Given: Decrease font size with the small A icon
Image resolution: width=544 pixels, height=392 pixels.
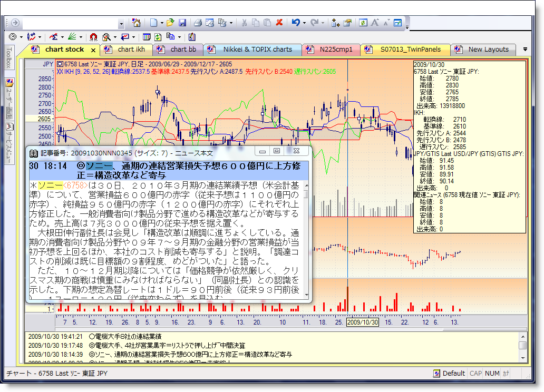Looking at the screenshot, I should coord(386,23).
